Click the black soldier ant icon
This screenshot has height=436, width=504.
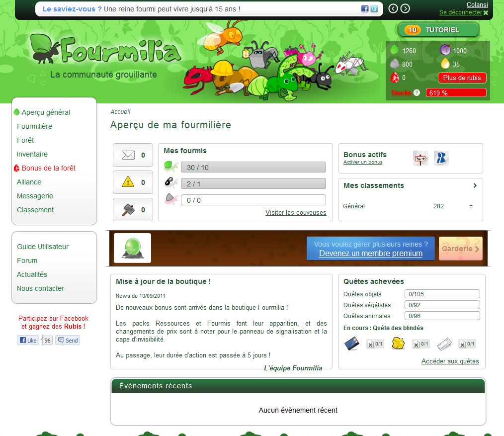pyautogui.click(x=170, y=182)
